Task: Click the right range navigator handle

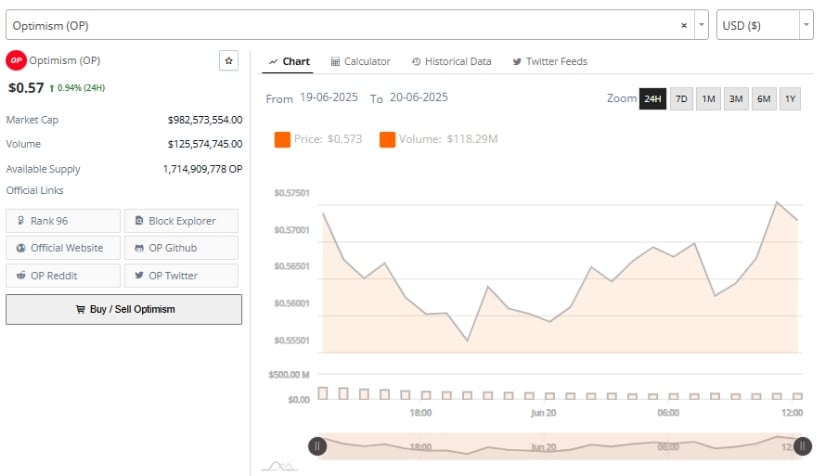Action: [802, 447]
